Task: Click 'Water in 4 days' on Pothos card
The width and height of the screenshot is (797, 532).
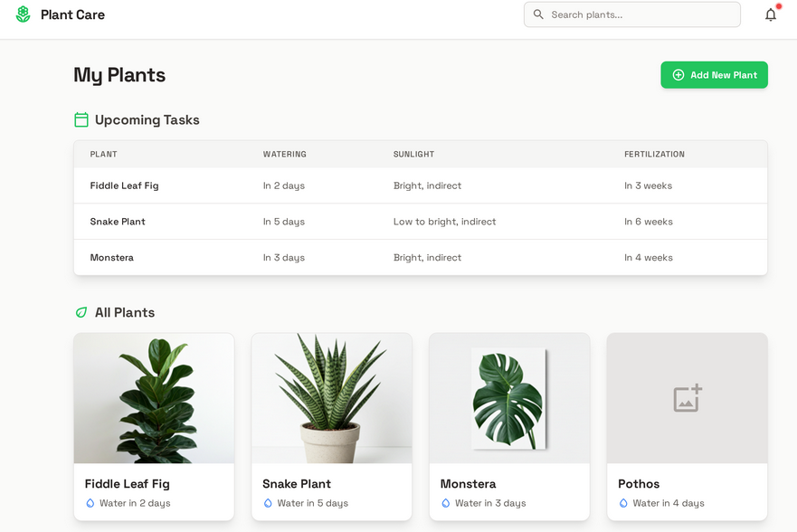Action: tap(669, 503)
